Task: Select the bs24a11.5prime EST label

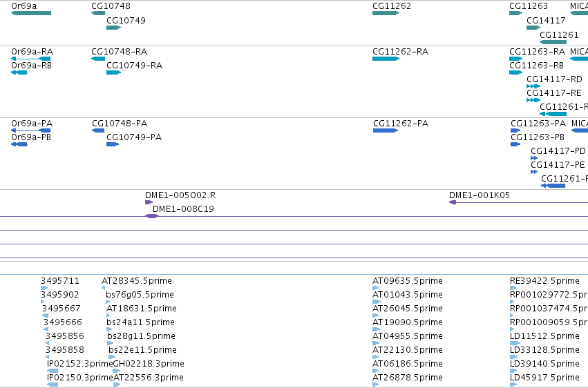Action: [x=141, y=322]
